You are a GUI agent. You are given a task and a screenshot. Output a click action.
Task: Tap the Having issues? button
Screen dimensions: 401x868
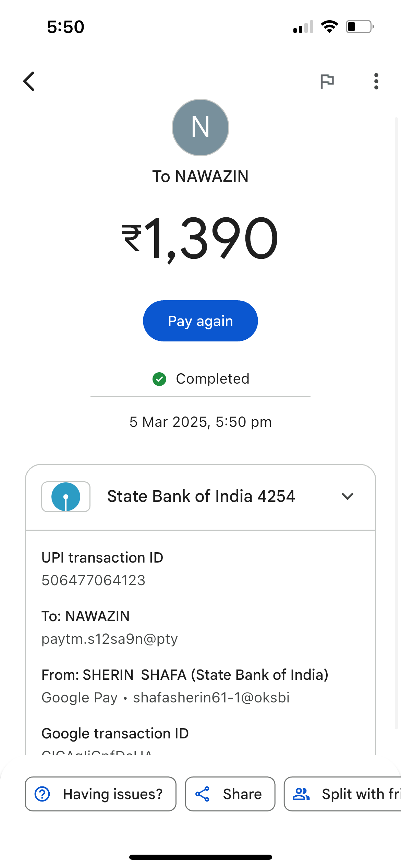point(100,794)
